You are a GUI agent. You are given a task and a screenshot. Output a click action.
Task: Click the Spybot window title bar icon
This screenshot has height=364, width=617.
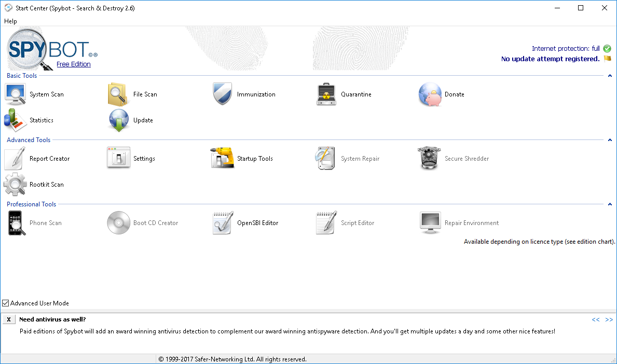point(8,8)
